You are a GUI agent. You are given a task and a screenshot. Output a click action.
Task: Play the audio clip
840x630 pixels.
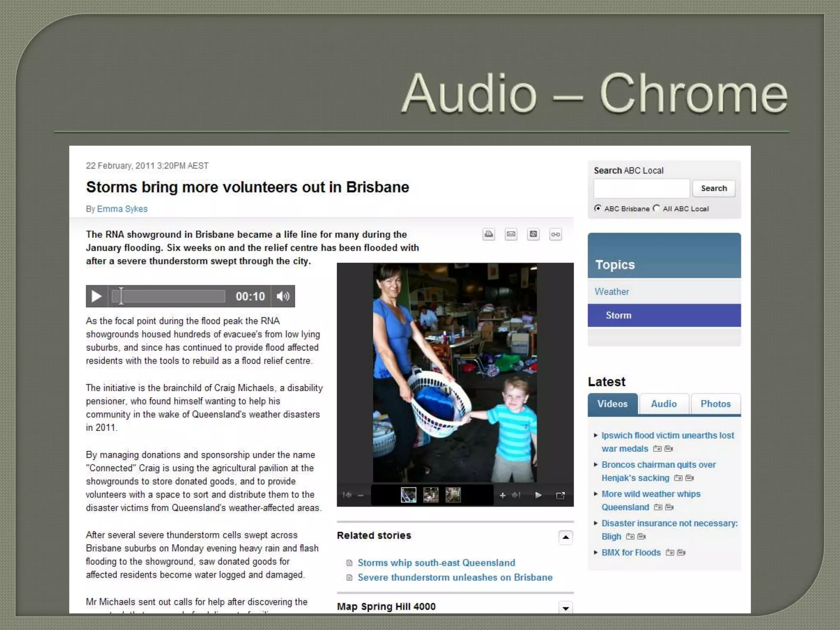(96, 296)
